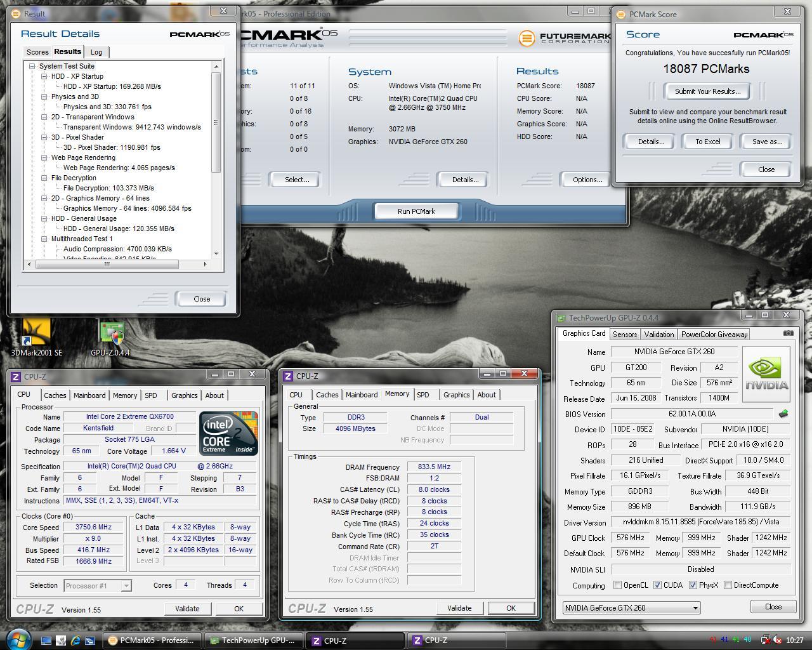Click the GPU-Z screenshot camera icon
Image resolution: width=812 pixels, height=650 pixels.
(x=788, y=333)
